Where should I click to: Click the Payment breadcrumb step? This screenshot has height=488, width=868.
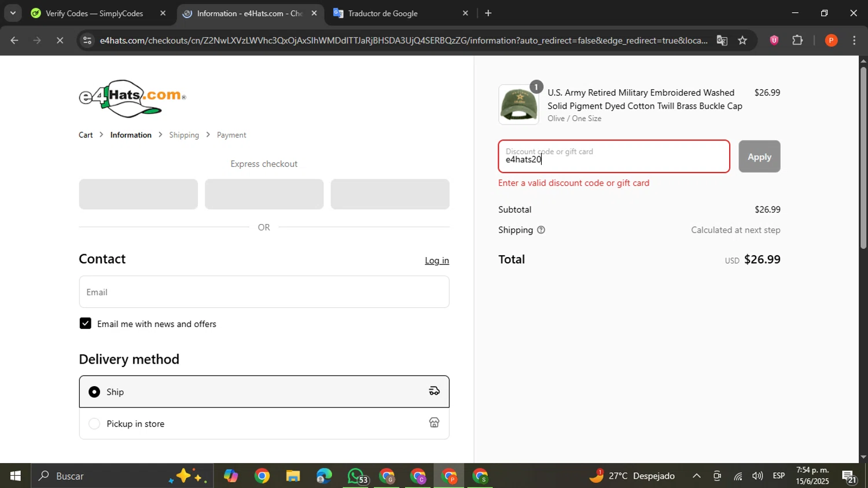(x=231, y=135)
